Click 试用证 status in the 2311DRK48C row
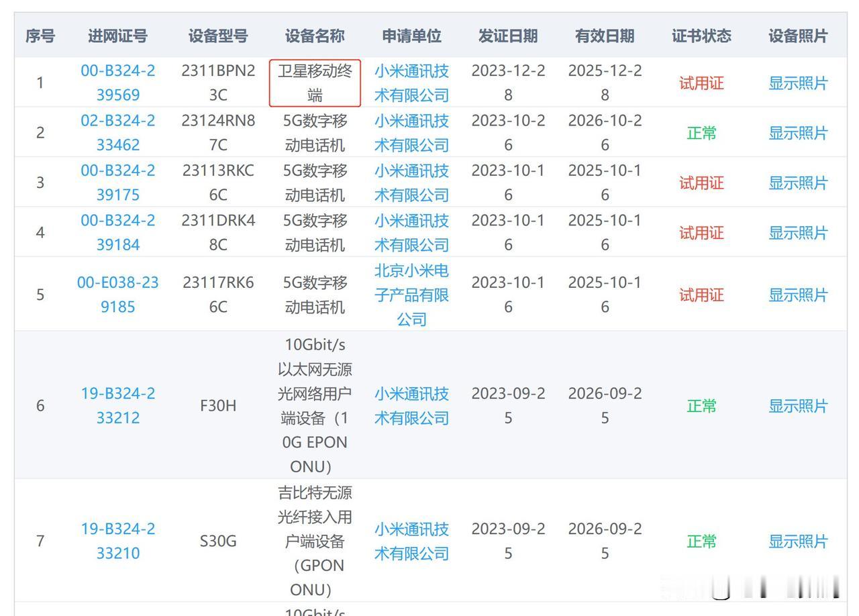This screenshot has width=859, height=616. click(x=701, y=232)
